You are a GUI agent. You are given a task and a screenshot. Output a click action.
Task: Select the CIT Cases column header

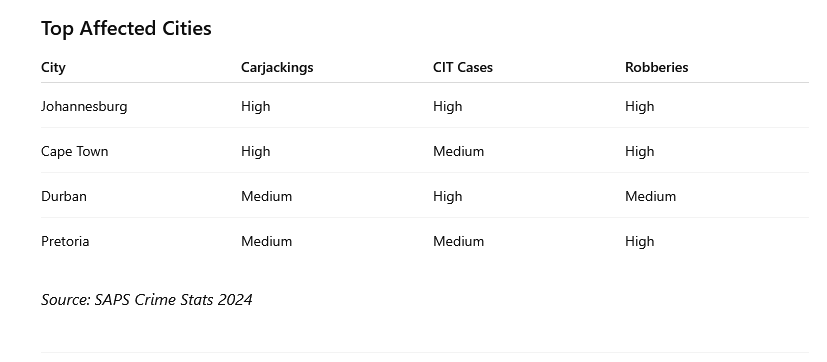coord(463,68)
